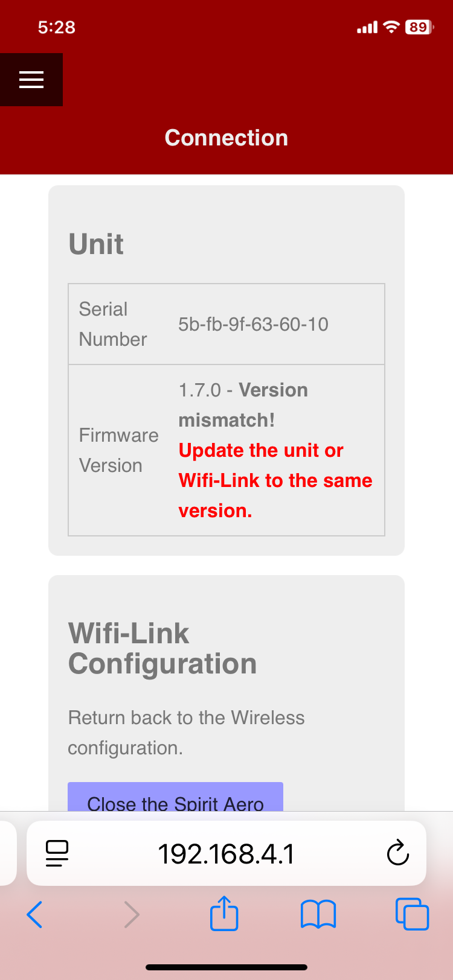This screenshot has width=453, height=980.
Task: Open the hamburger navigation menu
Action: tap(31, 80)
